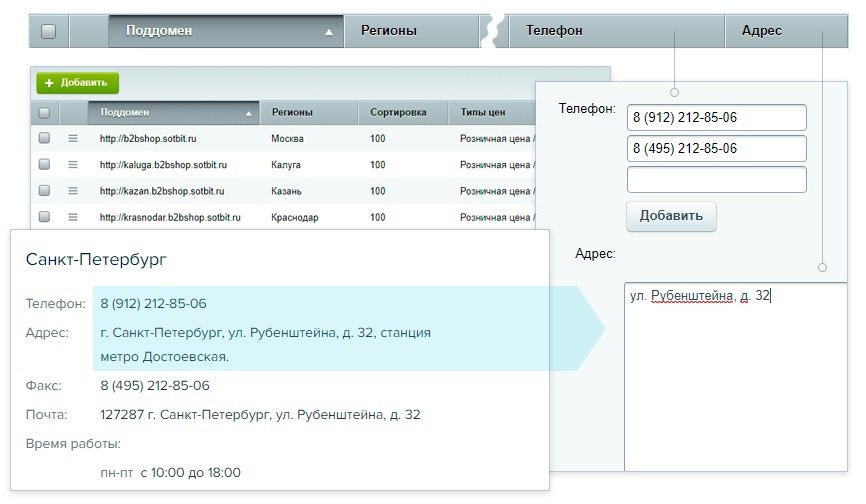
Task: Click the sort arrow in the table Поддомен column
Action: pyautogui.click(x=249, y=114)
